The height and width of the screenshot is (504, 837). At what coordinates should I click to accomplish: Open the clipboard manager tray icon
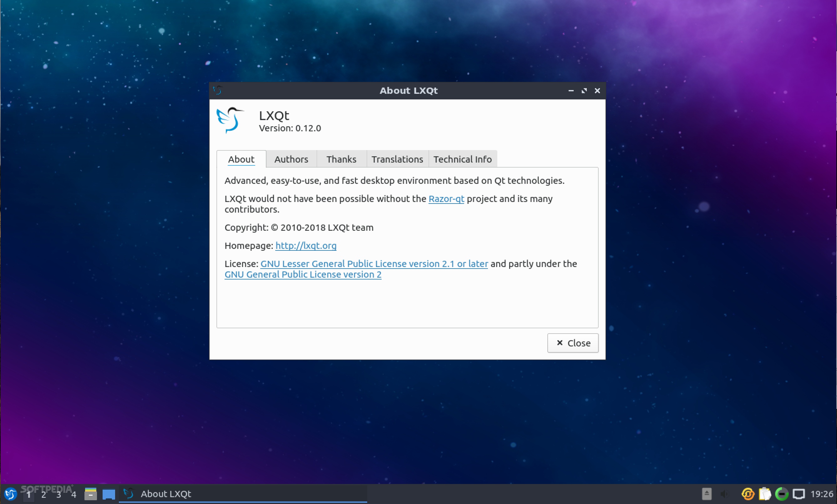tap(765, 494)
